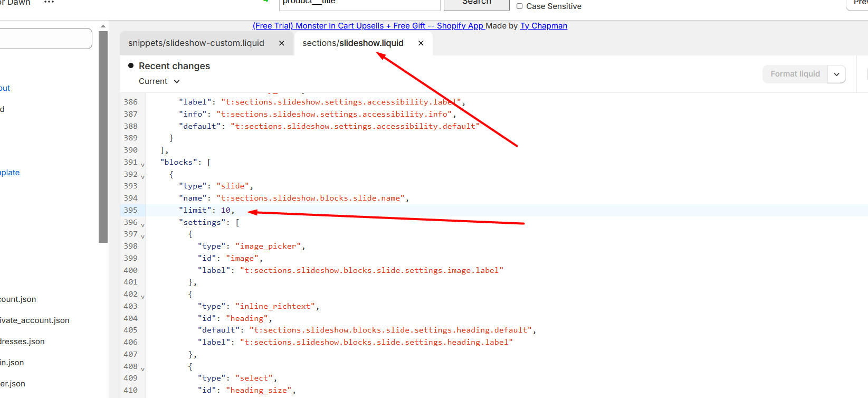The image size is (868, 398).
Task: Expand the Current version dropdown
Action: point(159,81)
